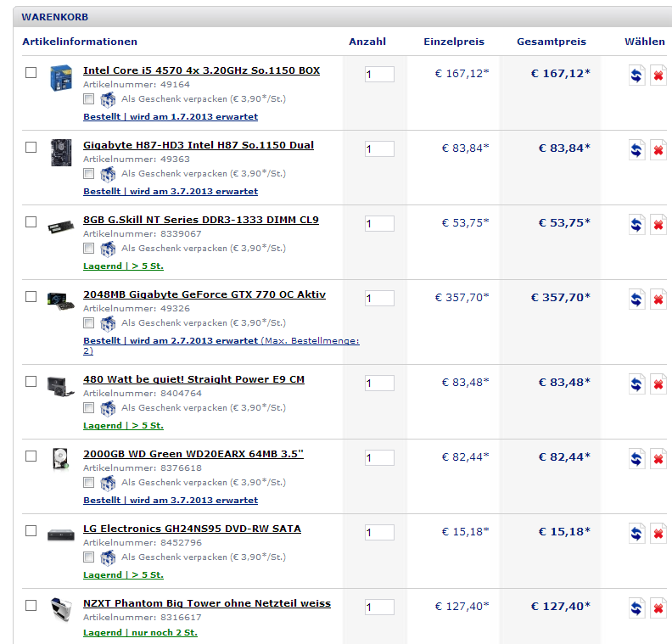Enable gift wrapping for Intel Core i5
This screenshot has height=644, width=672.
click(89, 99)
